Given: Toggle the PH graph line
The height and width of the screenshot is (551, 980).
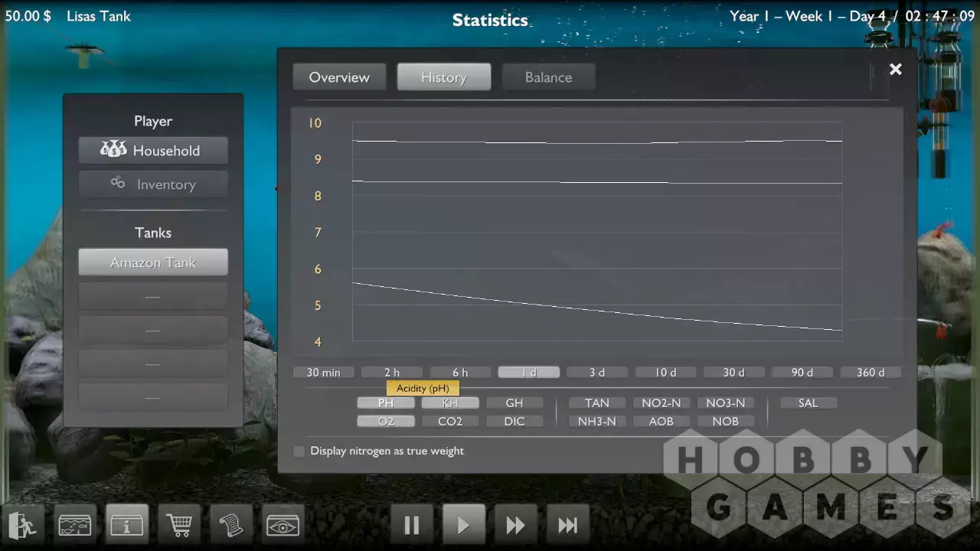Looking at the screenshot, I should (x=386, y=403).
